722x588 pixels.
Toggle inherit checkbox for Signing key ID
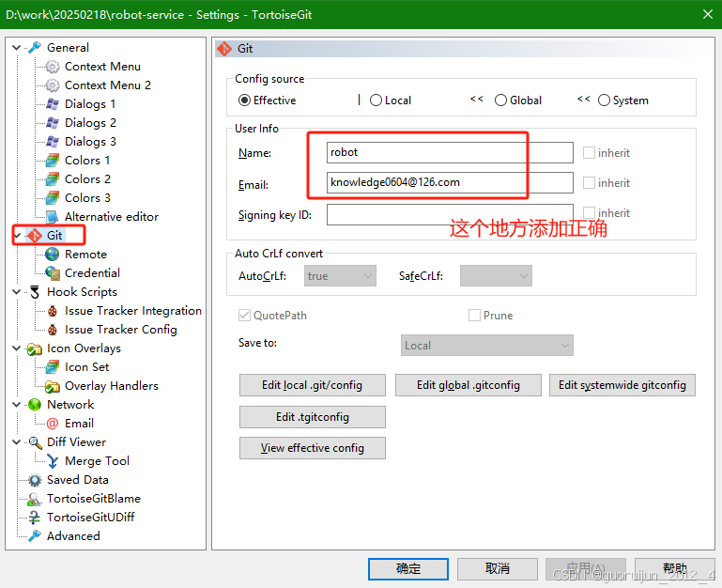(589, 213)
